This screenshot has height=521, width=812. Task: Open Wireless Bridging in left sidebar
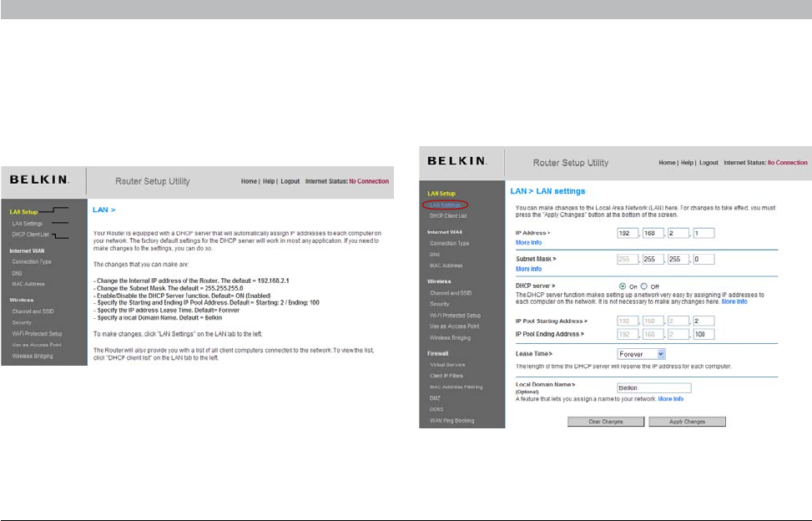[x=33, y=357]
